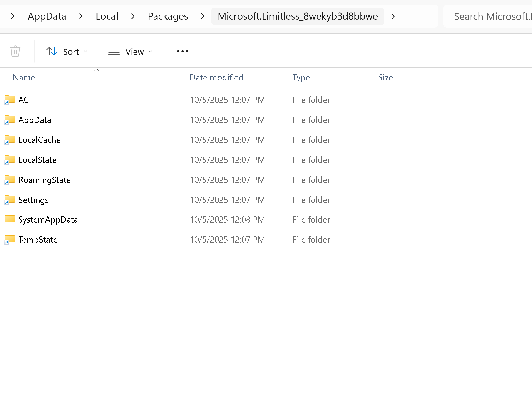Expand chevron between Local and Packages
Viewport: 532px width, 415px height.
click(133, 16)
